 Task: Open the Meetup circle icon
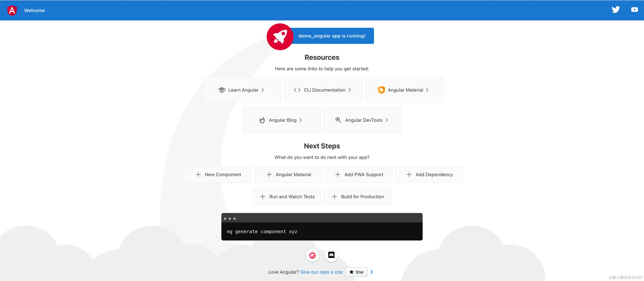click(312, 255)
